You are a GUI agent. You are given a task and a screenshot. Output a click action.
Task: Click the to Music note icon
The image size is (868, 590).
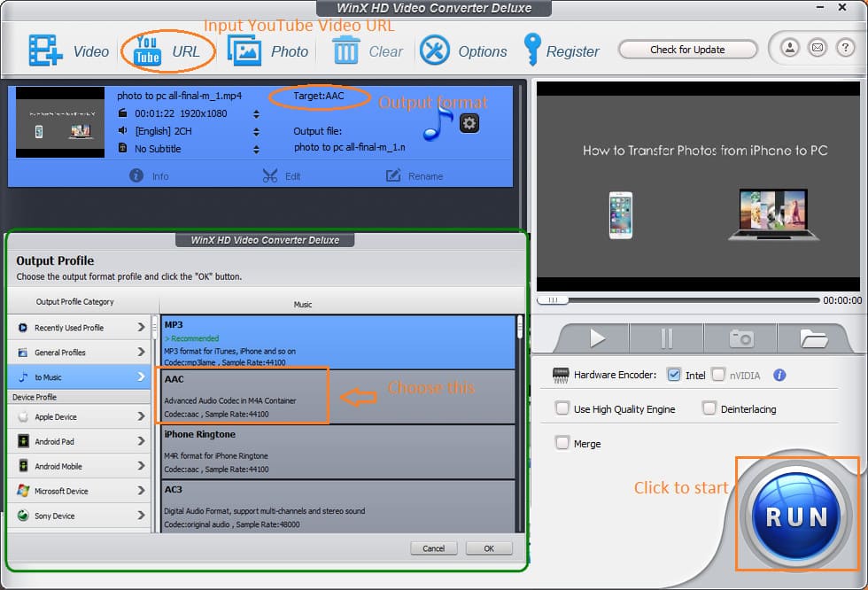click(x=23, y=377)
